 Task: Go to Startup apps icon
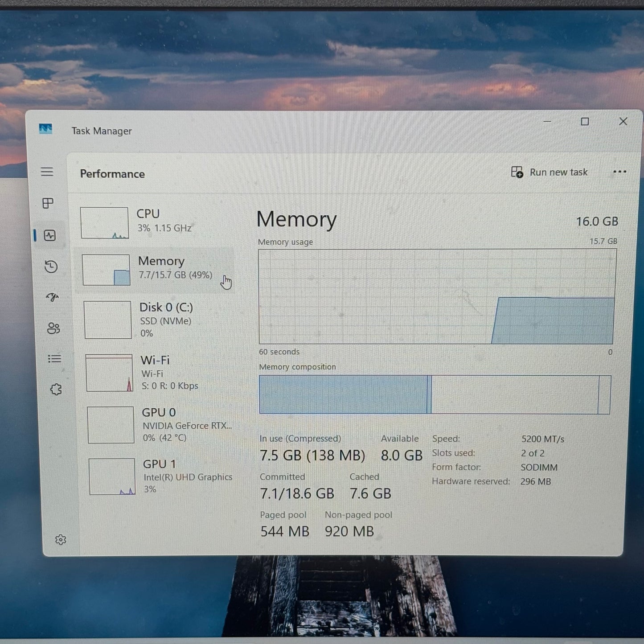(x=53, y=297)
